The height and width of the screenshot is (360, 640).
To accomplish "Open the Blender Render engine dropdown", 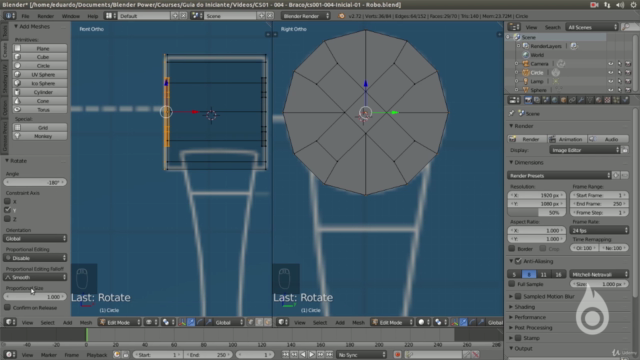I will (305, 16).
